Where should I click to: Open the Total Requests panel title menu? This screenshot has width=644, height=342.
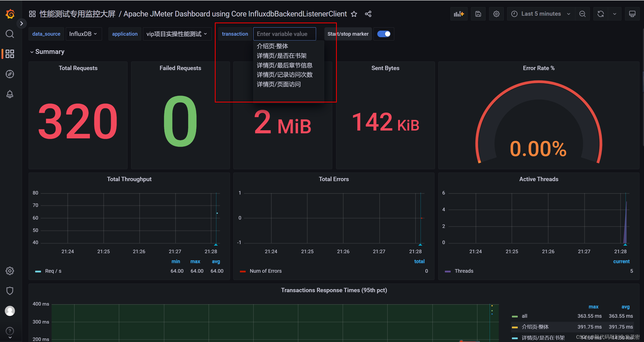tap(78, 68)
